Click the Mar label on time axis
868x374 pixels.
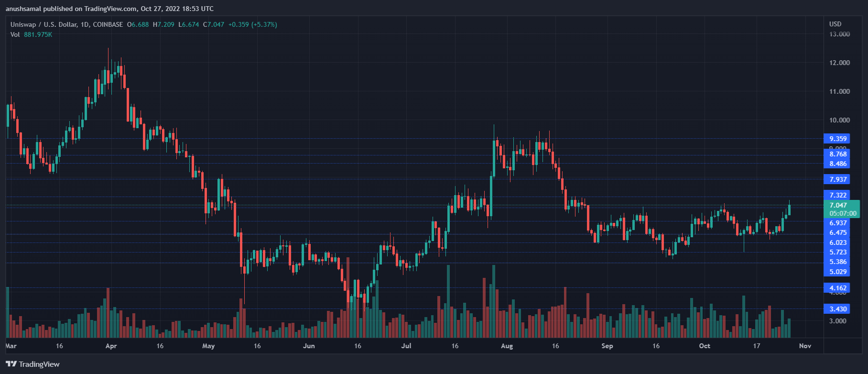(x=11, y=346)
